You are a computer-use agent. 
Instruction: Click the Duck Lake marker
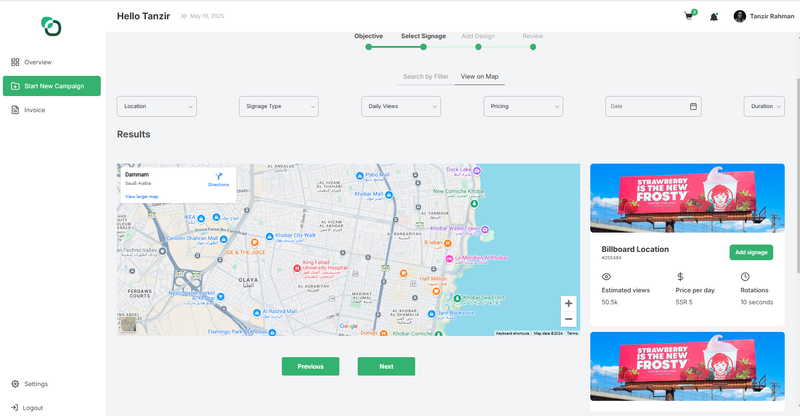(477, 170)
